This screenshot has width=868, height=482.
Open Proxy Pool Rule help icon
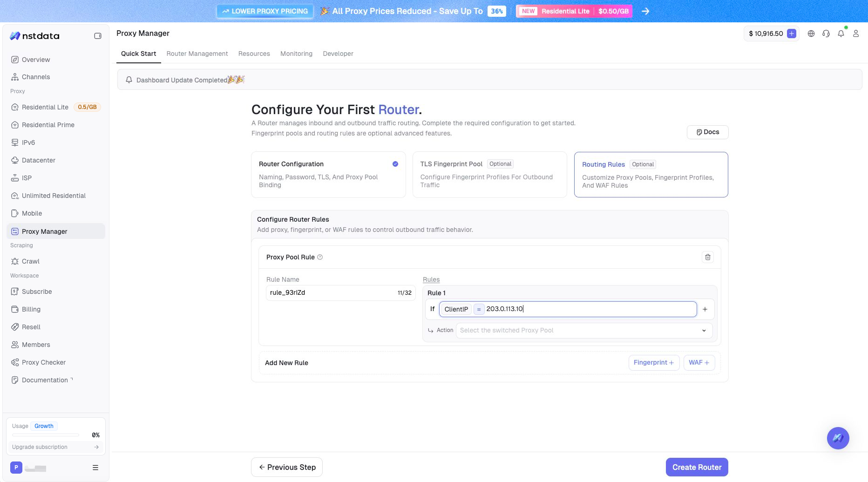[x=320, y=257]
